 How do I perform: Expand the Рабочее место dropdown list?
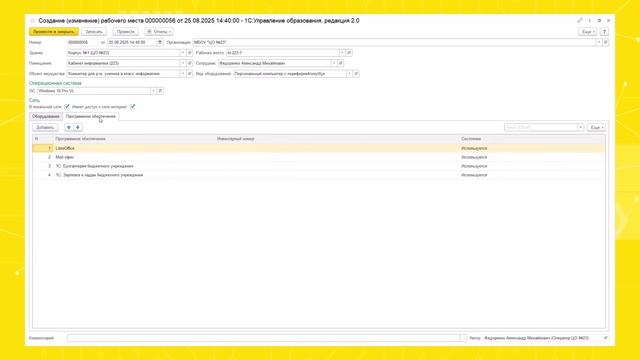click(342, 53)
